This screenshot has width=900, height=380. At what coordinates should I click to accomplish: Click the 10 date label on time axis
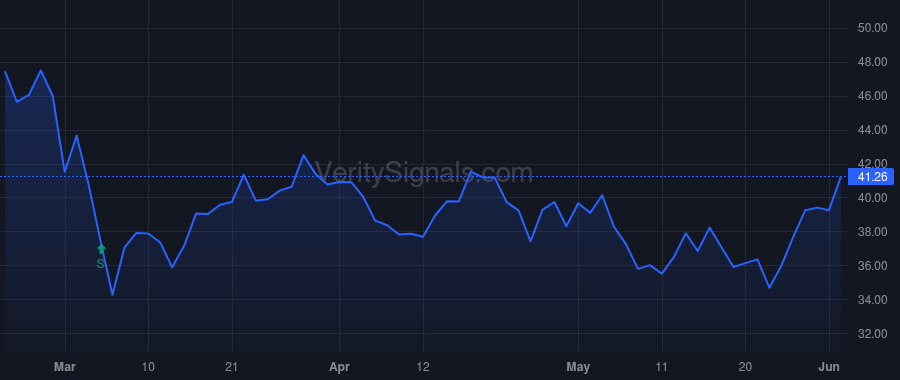[148, 367]
